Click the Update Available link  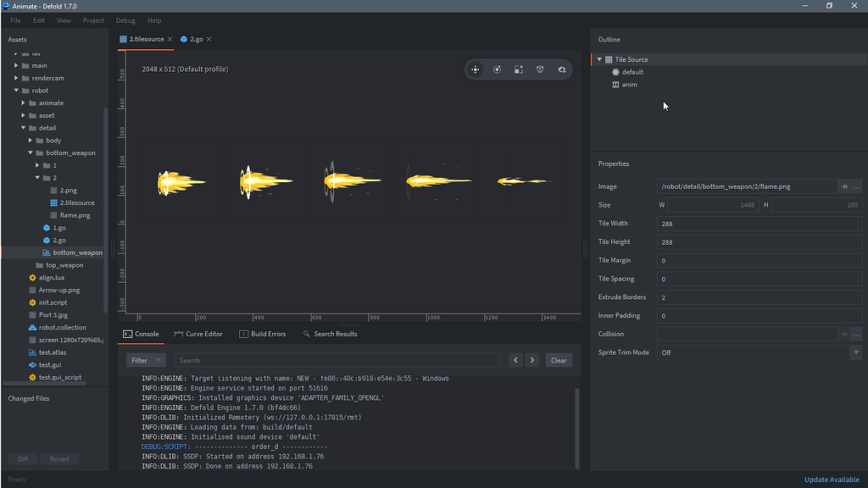832,480
